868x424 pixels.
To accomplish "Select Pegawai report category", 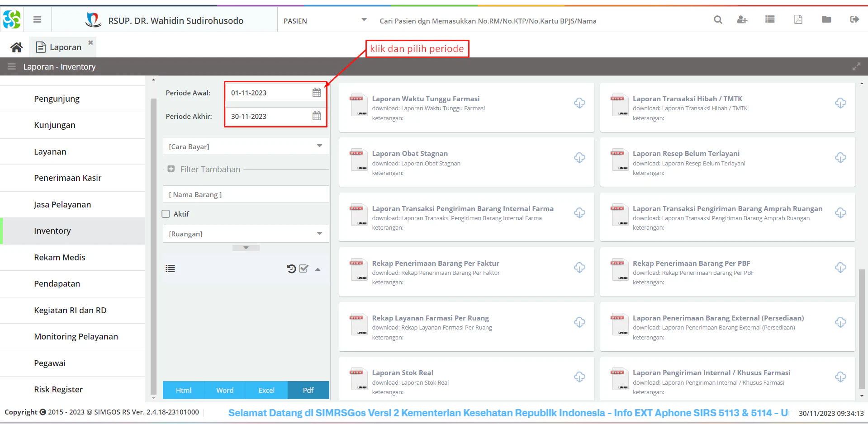I will (x=72, y=363).
